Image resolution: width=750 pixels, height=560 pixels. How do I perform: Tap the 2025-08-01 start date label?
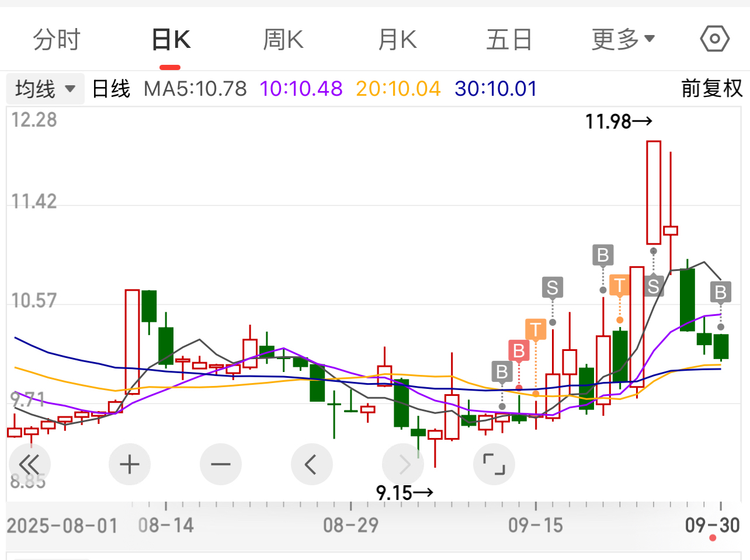[x=62, y=526]
